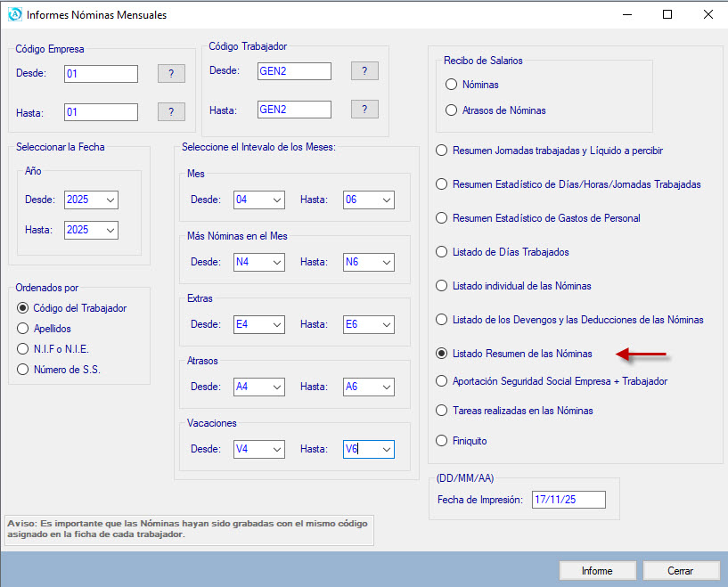Image resolution: width=728 pixels, height=587 pixels.
Task: Click the Fecha de Impresión field
Action: coord(568,500)
